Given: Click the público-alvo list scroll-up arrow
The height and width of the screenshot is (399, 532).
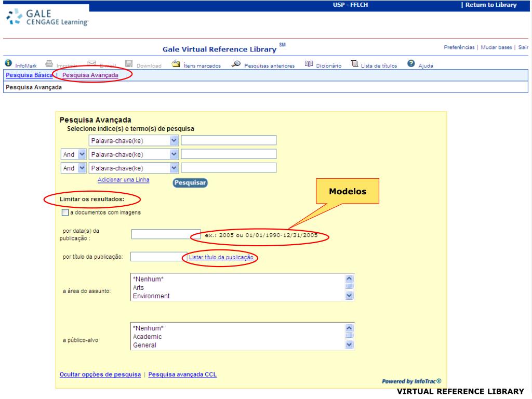Looking at the screenshot, I should (x=349, y=328).
